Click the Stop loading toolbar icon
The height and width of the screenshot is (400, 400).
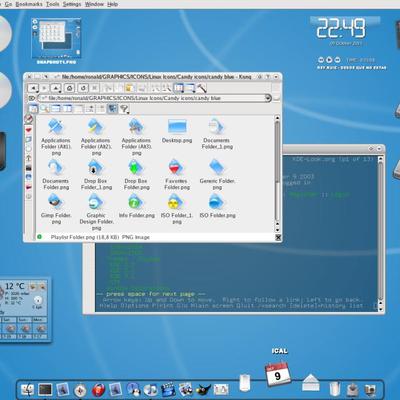pos(95,88)
